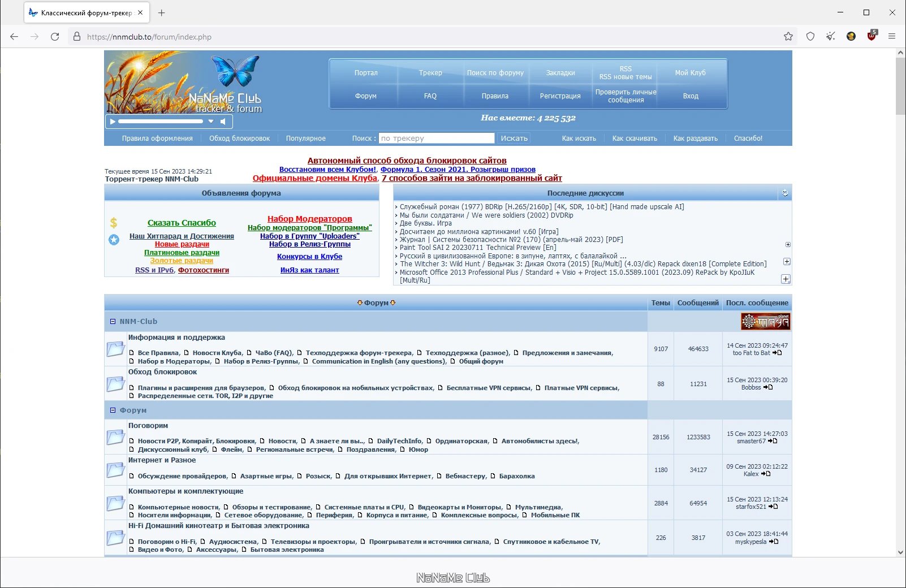Click the radio player progress bar

[x=161, y=122]
